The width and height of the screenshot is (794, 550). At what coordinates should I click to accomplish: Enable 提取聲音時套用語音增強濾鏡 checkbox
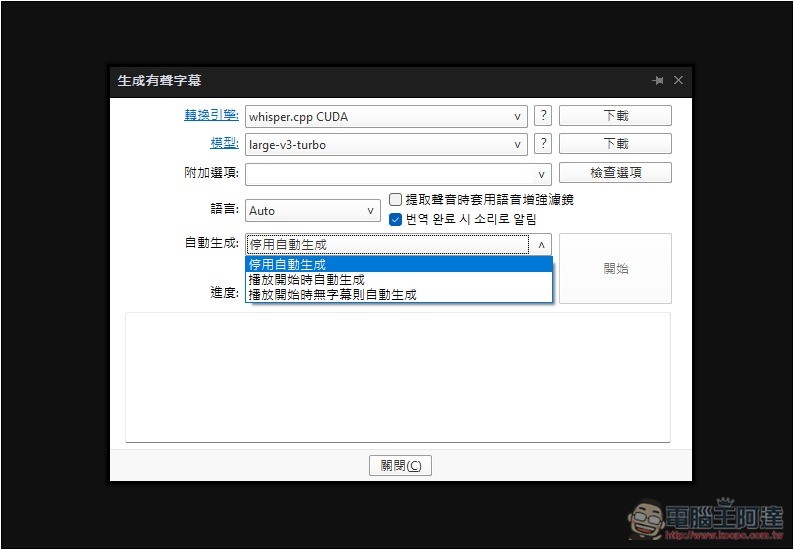(395, 200)
